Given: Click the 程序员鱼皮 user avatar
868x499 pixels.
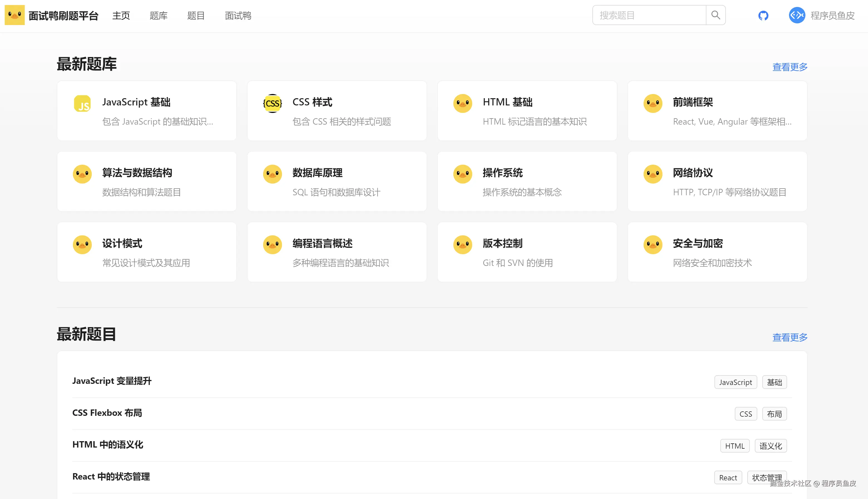Looking at the screenshot, I should [x=797, y=15].
